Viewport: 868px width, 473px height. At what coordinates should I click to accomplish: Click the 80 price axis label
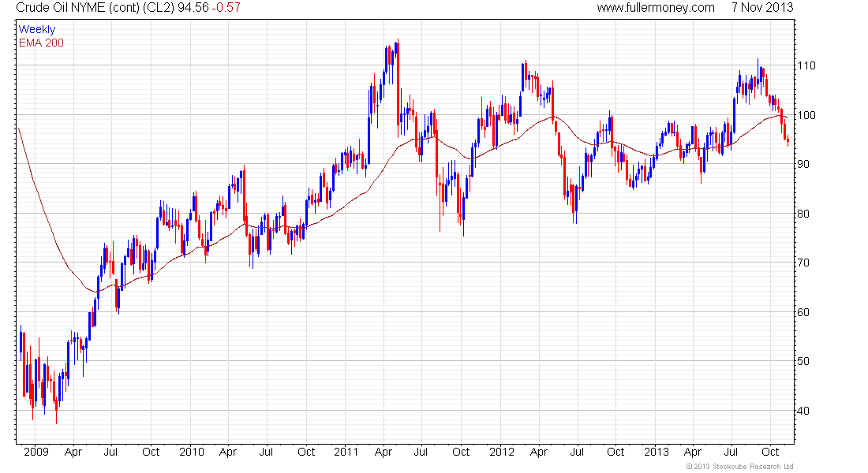[x=803, y=214]
